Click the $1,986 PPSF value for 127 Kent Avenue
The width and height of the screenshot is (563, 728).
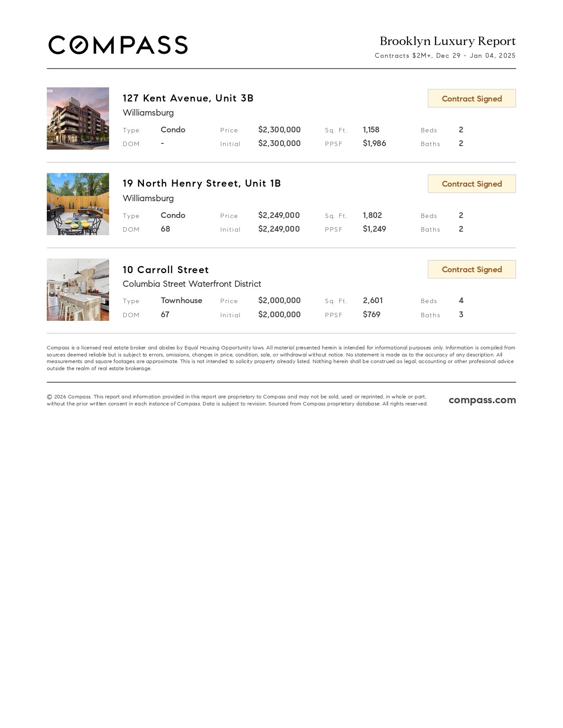pos(374,143)
